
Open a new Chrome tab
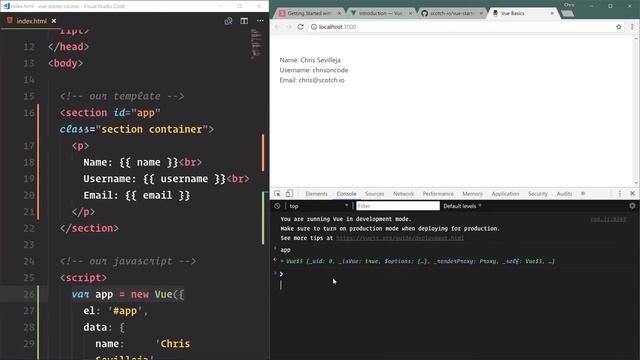point(567,14)
